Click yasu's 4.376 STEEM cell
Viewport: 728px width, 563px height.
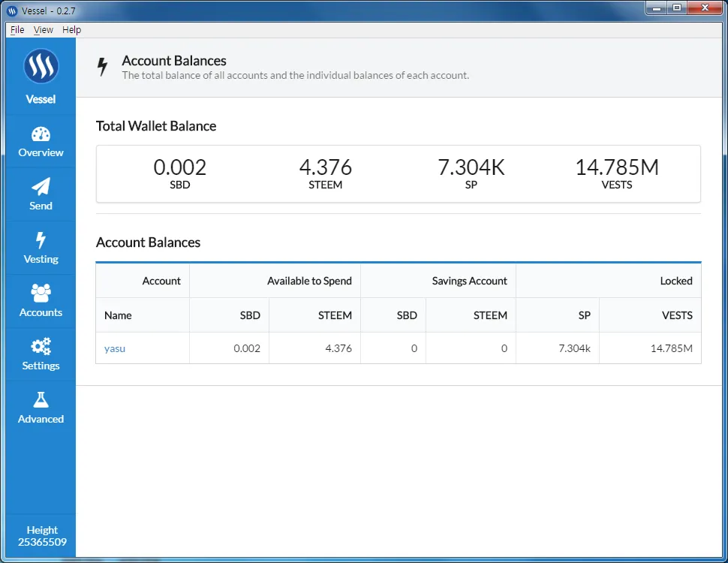coord(314,348)
